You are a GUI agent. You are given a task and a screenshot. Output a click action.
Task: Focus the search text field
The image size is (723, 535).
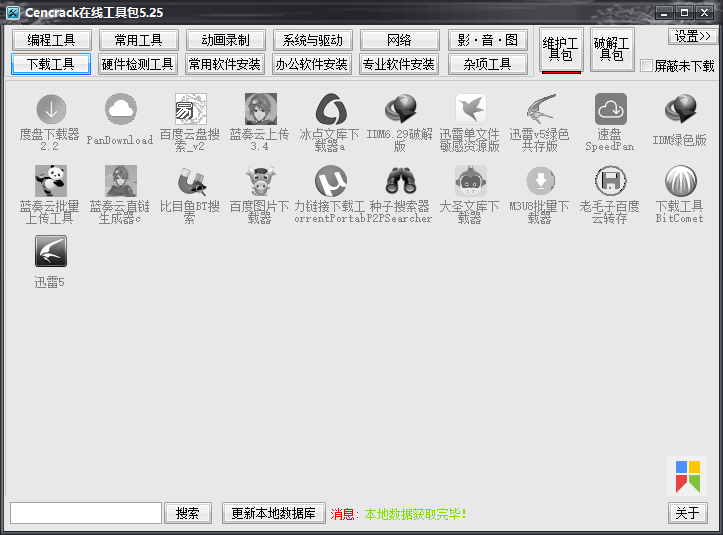(x=86, y=513)
